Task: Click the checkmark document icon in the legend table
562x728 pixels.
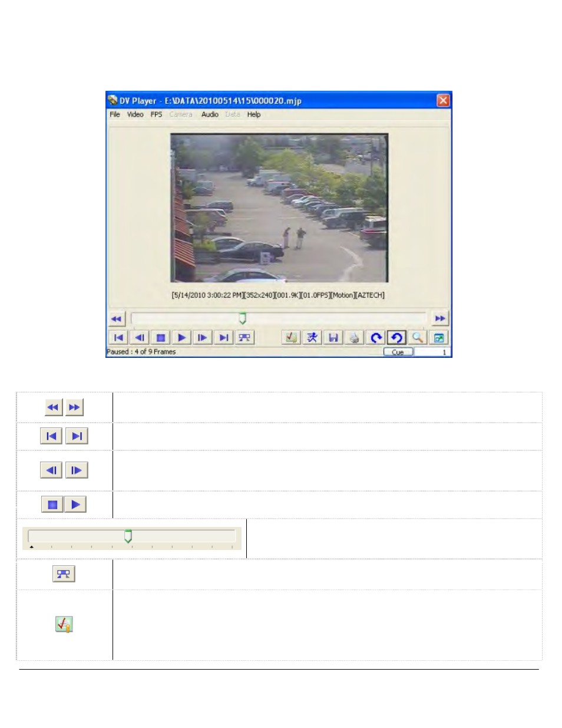Action: (x=64, y=624)
